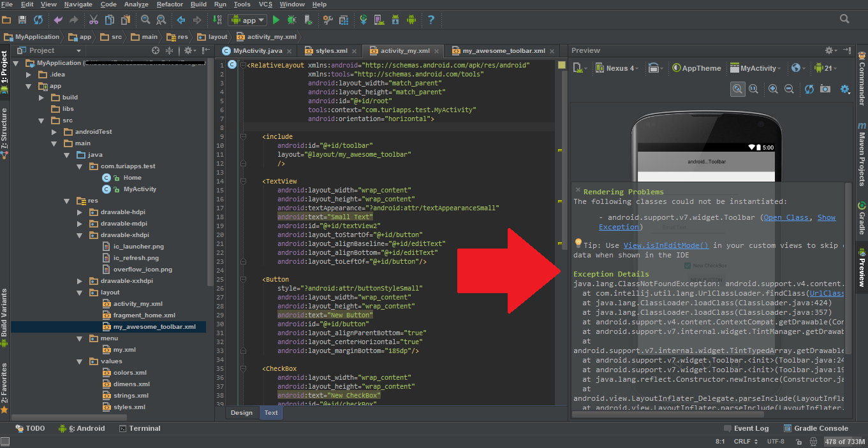The width and height of the screenshot is (868, 448).
Task: Open the SDK Manager icon
Action: click(395, 20)
